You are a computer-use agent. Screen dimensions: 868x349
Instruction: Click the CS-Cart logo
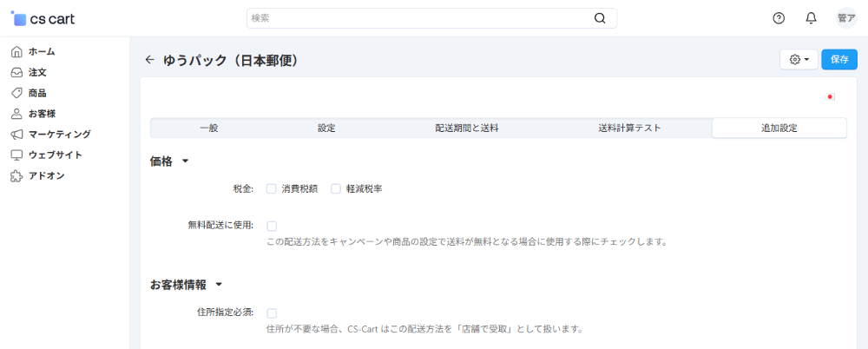pos(41,18)
